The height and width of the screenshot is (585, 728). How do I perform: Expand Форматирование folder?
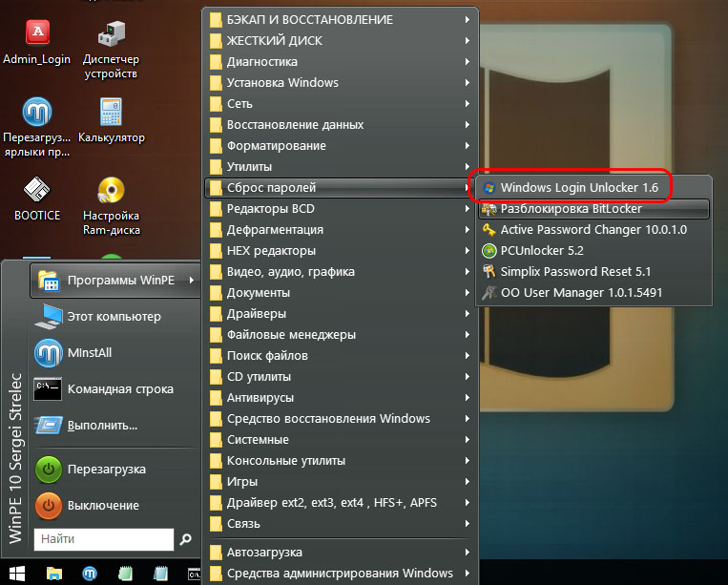click(x=342, y=146)
